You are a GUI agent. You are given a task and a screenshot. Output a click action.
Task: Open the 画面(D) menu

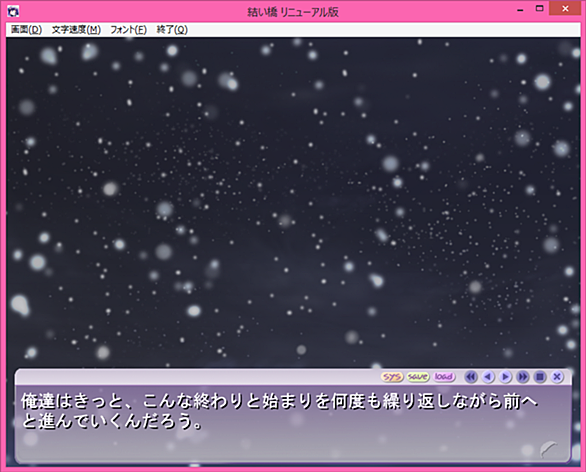coord(26,30)
